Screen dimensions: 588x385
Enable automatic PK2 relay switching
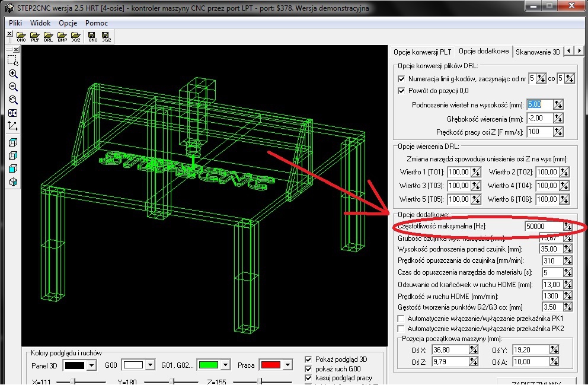401,329
